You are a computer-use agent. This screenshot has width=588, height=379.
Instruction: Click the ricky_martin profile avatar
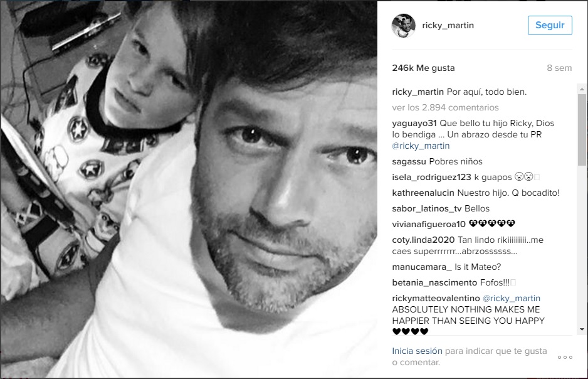click(404, 26)
